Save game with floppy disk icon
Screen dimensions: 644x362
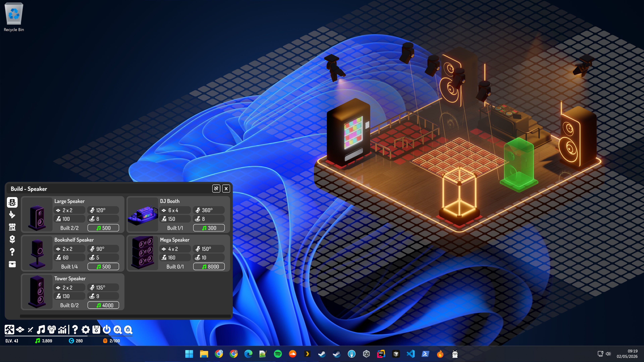[96, 329]
